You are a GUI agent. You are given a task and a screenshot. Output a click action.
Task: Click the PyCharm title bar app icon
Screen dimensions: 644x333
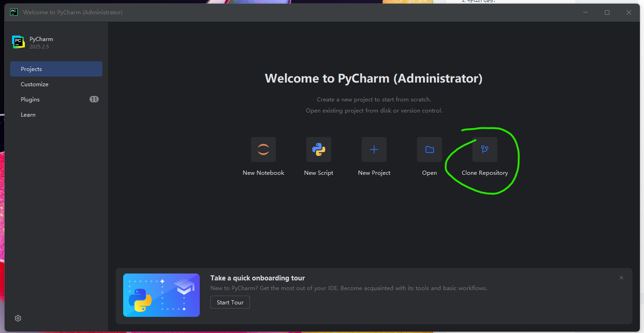pyautogui.click(x=14, y=12)
